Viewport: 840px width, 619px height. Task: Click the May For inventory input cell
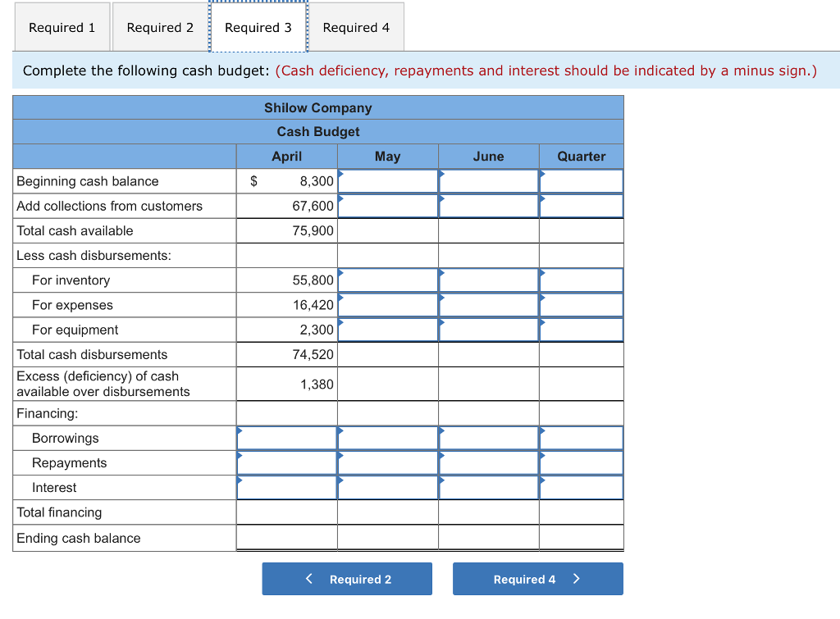[x=387, y=280]
